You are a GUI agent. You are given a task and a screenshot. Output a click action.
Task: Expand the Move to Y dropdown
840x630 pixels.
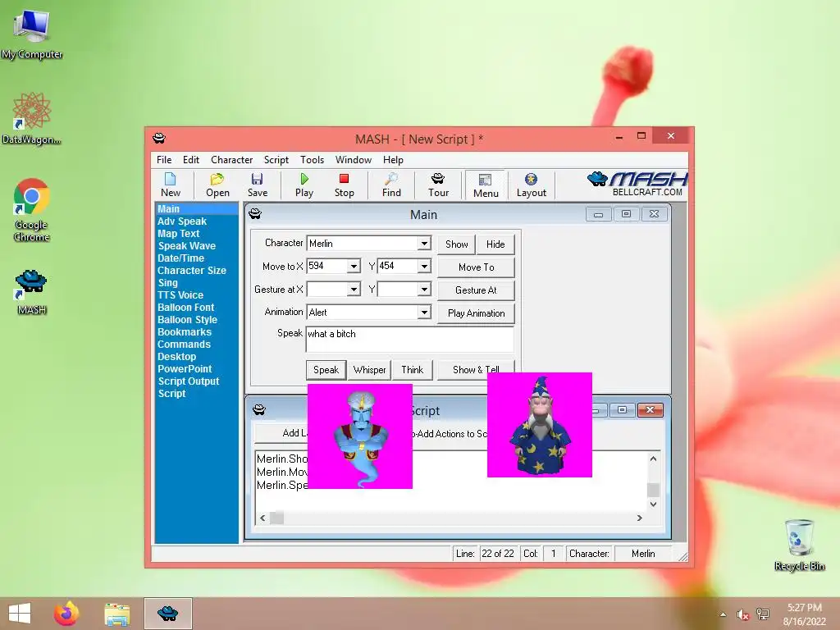pyautogui.click(x=424, y=267)
